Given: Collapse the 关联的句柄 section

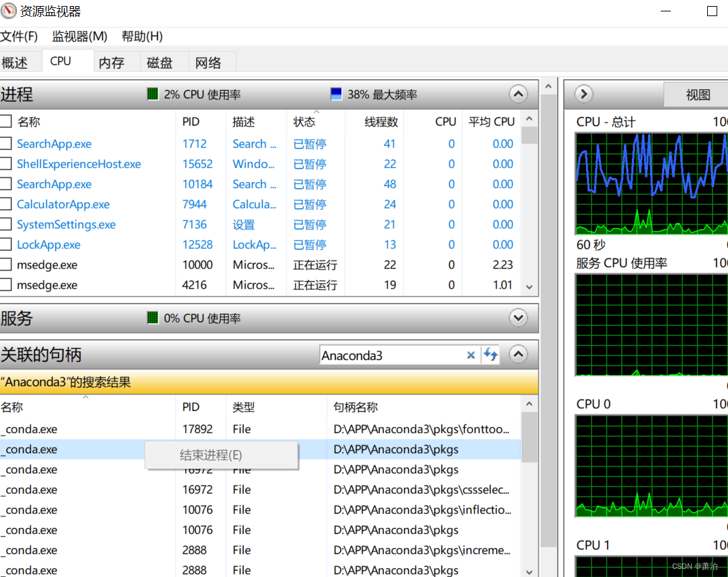Looking at the screenshot, I should [518, 355].
